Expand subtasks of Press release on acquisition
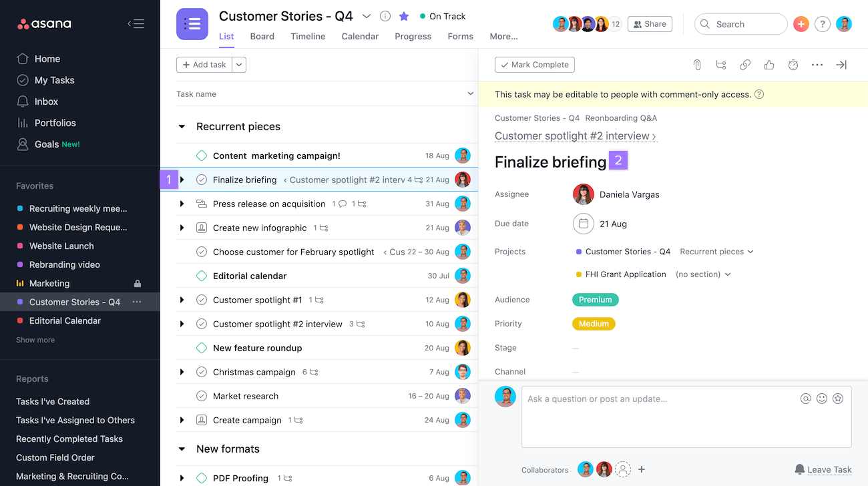The width and height of the screenshot is (868, 486). [182, 204]
